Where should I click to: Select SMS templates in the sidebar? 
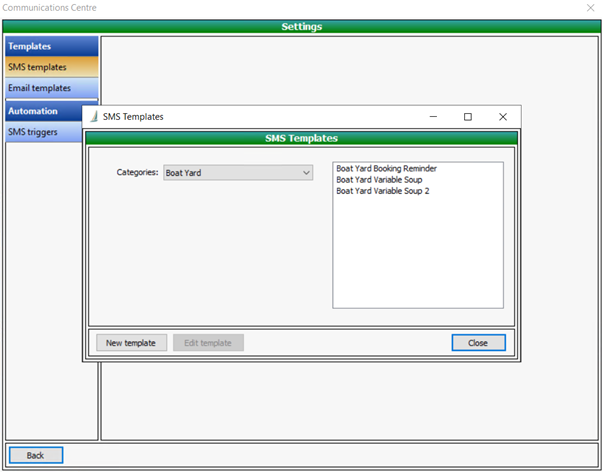[52, 67]
